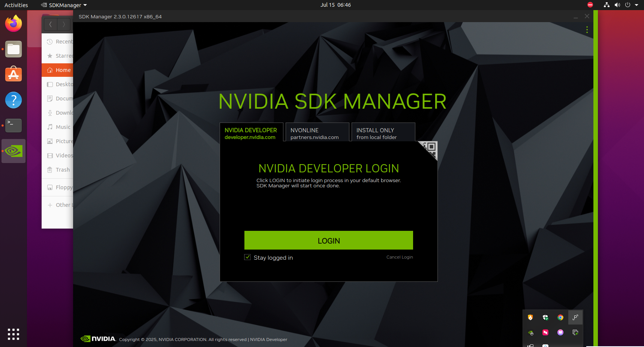The width and height of the screenshot is (644, 347).
Task: Click the NVIDIA SDK Manager dock icon
Action: (x=13, y=151)
